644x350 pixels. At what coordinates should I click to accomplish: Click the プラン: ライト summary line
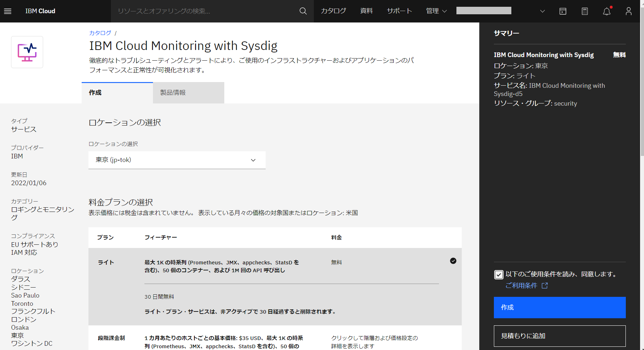(x=515, y=76)
